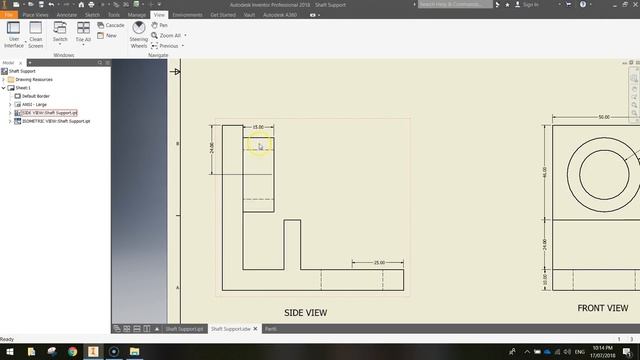The width and height of the screenshot is (640, 360).
Task: Click the clock in the system tray
Action: [x=603, y=351]
